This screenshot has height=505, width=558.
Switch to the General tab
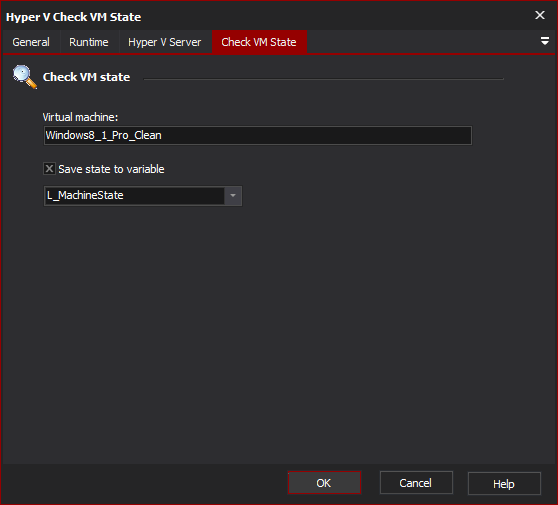pyautogui.click(x=31, y=42)
